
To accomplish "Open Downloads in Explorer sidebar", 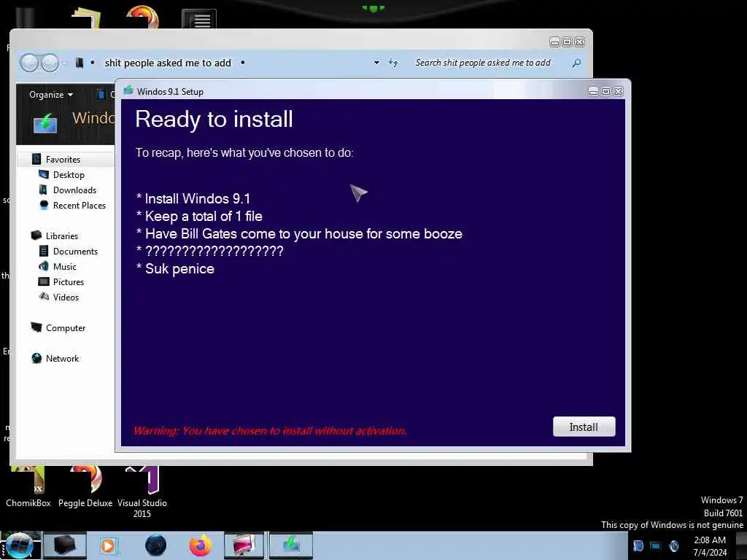I will (75, 190).
